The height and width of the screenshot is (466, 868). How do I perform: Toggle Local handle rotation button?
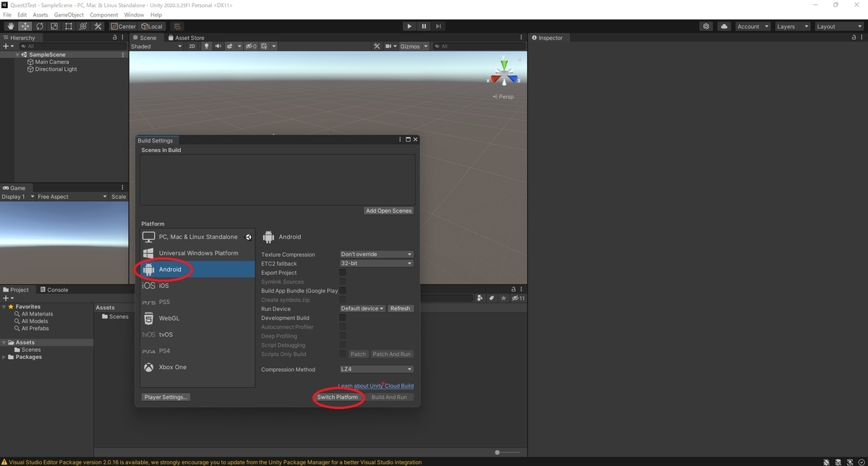[x=151, y=26]
